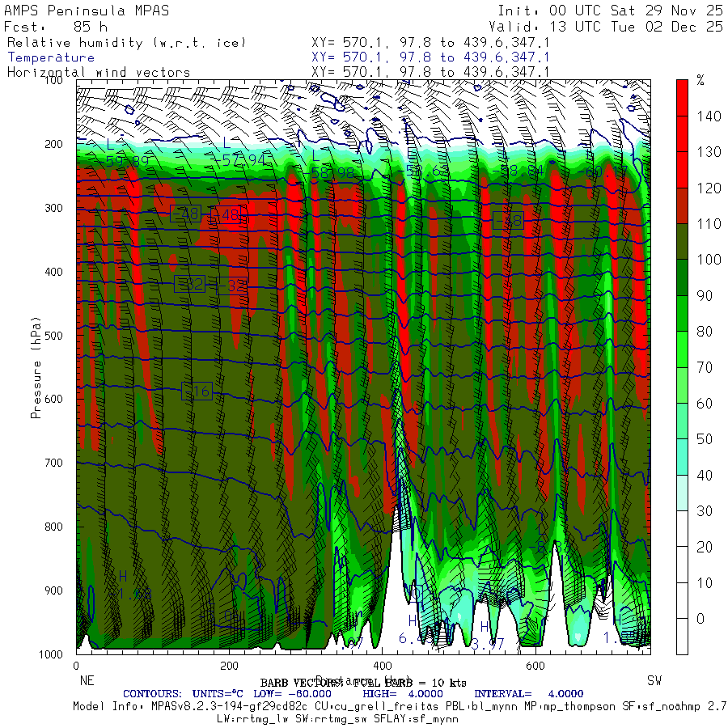Click the 900 pressure axis label
The height and width of the screenshot is (728, 728).
point(53,590)
